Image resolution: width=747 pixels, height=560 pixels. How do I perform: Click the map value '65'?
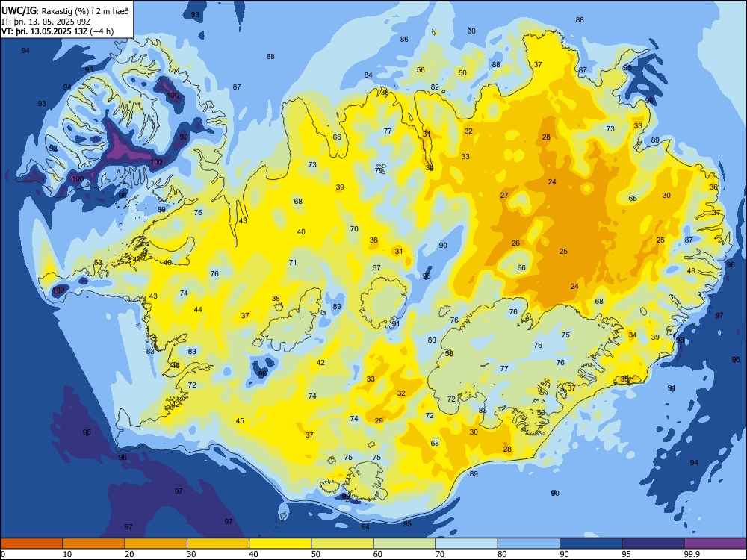coord(633,198)
